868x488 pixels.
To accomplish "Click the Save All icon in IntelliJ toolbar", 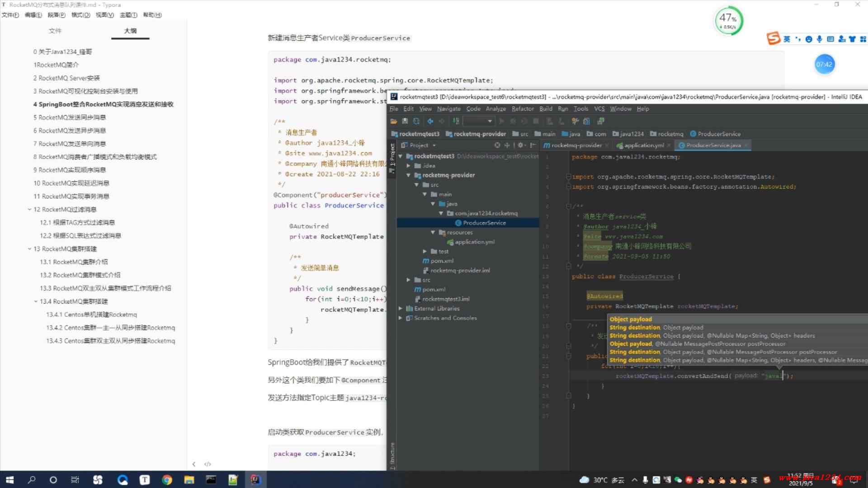I will coord(405,121).
